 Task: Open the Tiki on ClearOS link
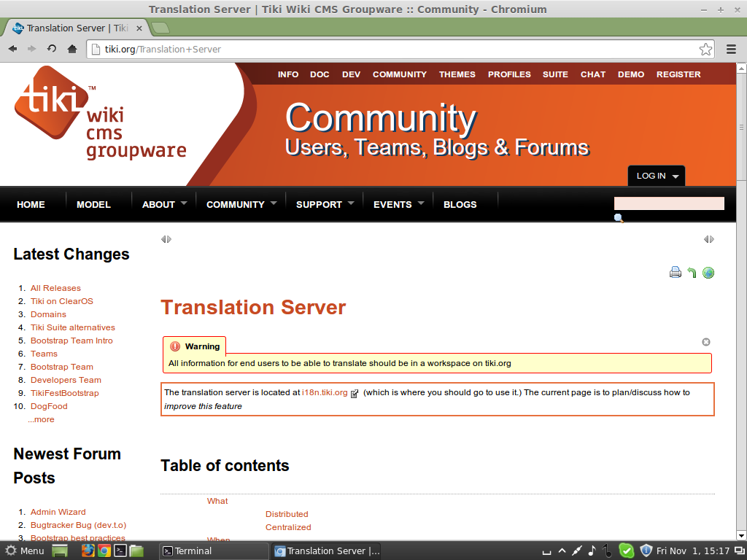(62, 301)
